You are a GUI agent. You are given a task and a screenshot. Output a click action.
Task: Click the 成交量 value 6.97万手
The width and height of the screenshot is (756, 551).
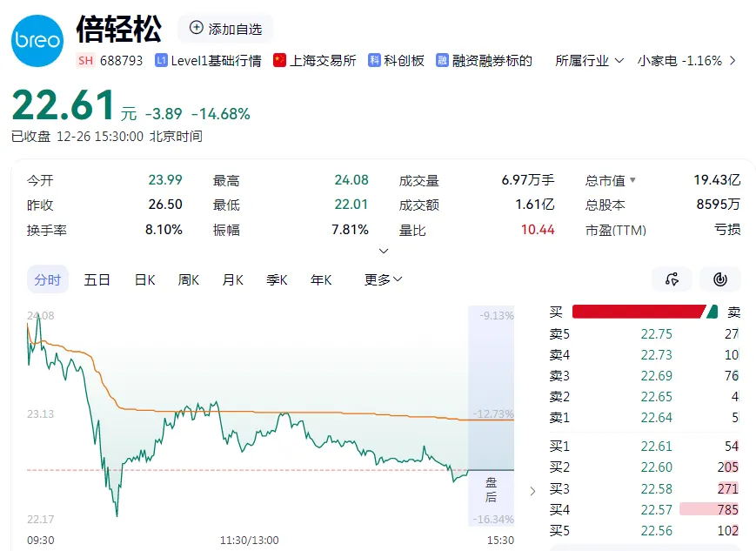pyautogui.click(x=528, y=180)
